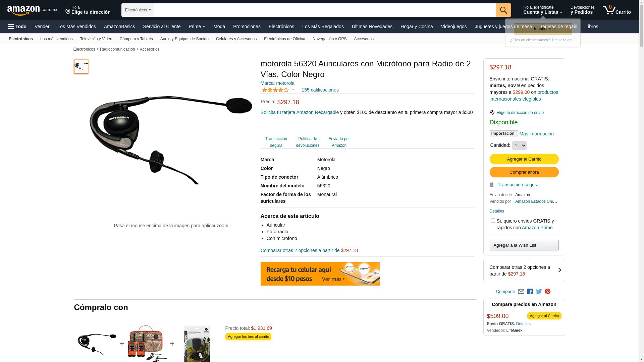
Task: Open the Todo hamburger menu
Action: pos(17,26)
